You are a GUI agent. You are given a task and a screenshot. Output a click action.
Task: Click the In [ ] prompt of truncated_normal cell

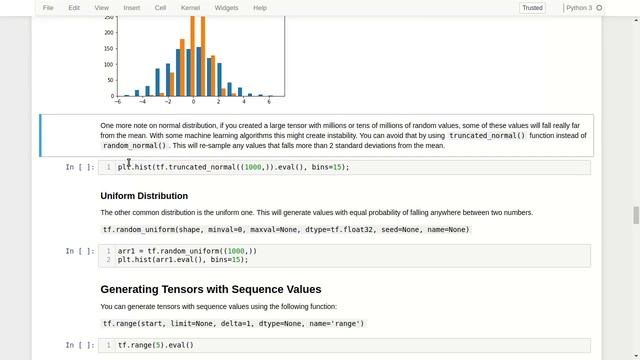[x=80, y=167]
